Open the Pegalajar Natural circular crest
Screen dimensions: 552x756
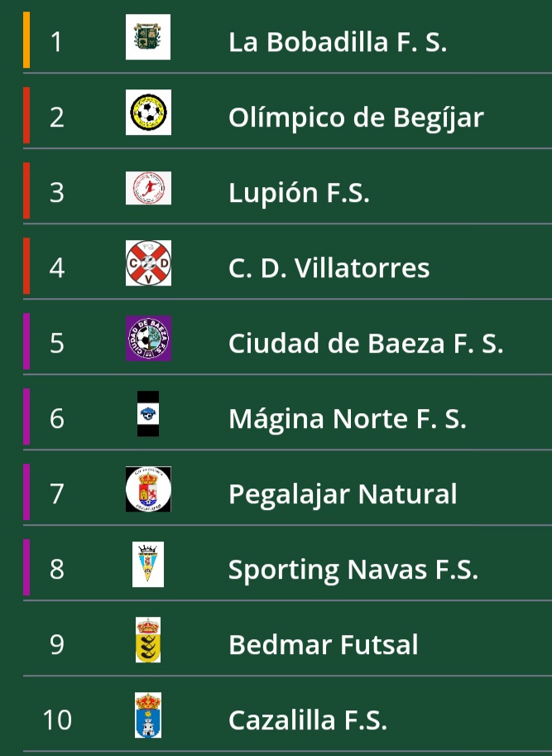tap(148, 489)
